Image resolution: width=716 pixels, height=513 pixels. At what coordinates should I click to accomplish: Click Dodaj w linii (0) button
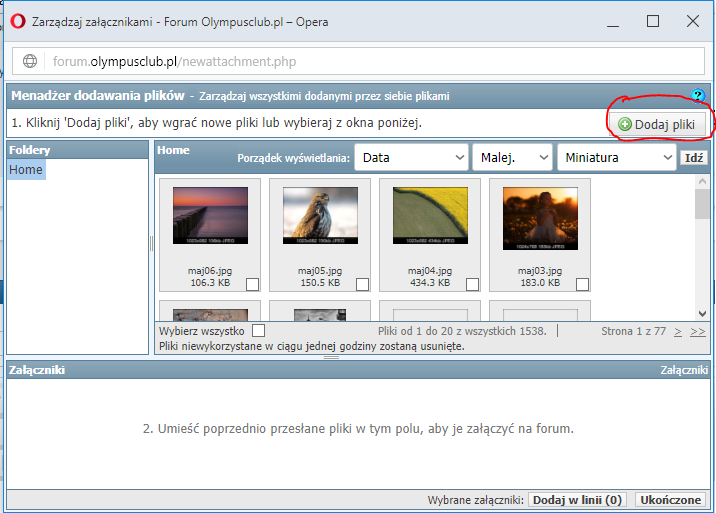(x=578, y=500)
